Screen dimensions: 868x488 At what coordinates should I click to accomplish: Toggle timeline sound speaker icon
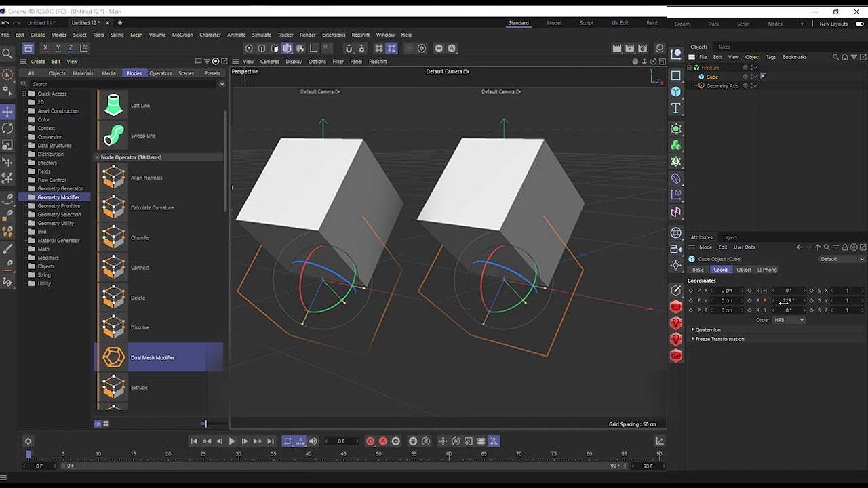(313, 441)
